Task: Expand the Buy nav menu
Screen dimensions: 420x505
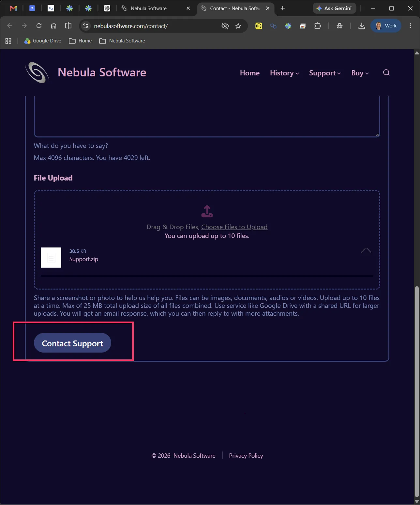Action: click(x=360, y=73)
